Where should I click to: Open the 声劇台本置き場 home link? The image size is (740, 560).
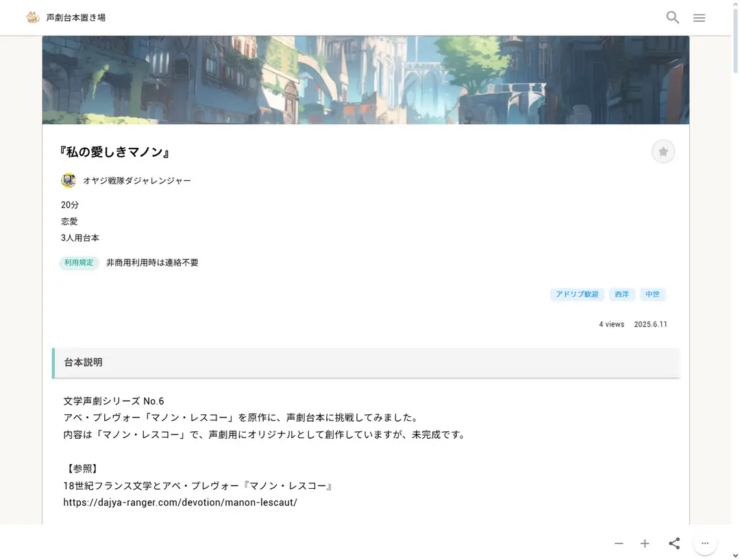(75, 17)
